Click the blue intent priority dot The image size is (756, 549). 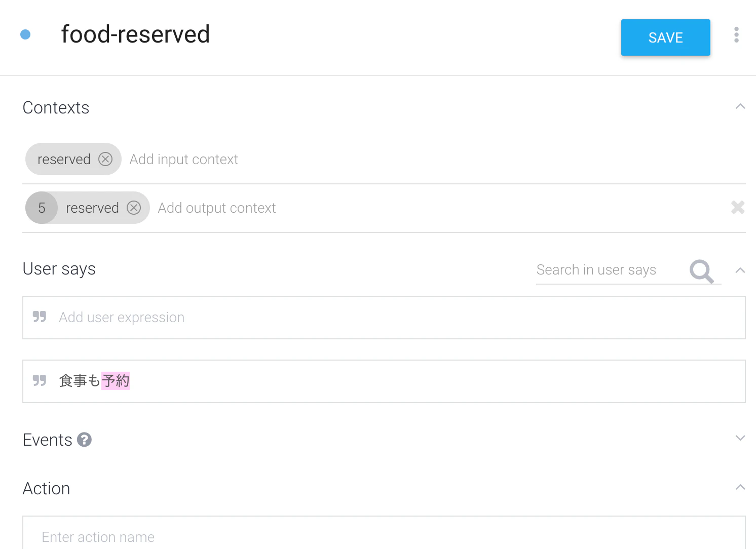[25, 34]
